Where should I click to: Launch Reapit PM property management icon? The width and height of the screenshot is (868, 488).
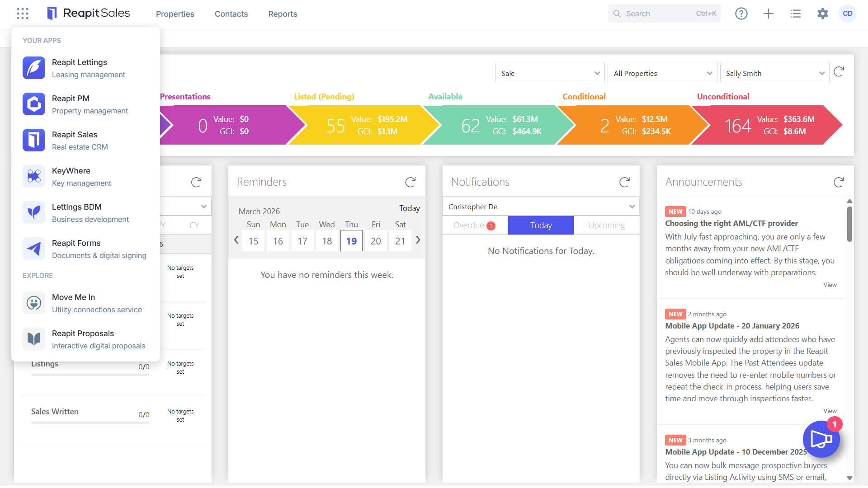tap(34, 104)
